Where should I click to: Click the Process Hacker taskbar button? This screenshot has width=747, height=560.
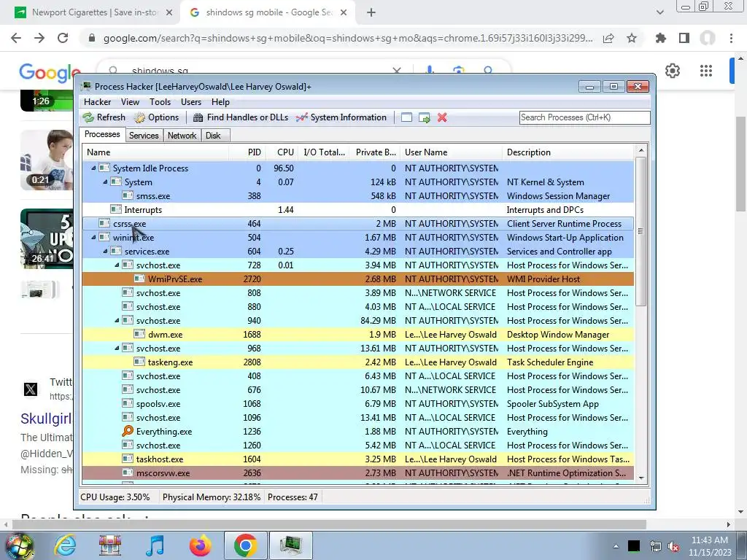290,545
